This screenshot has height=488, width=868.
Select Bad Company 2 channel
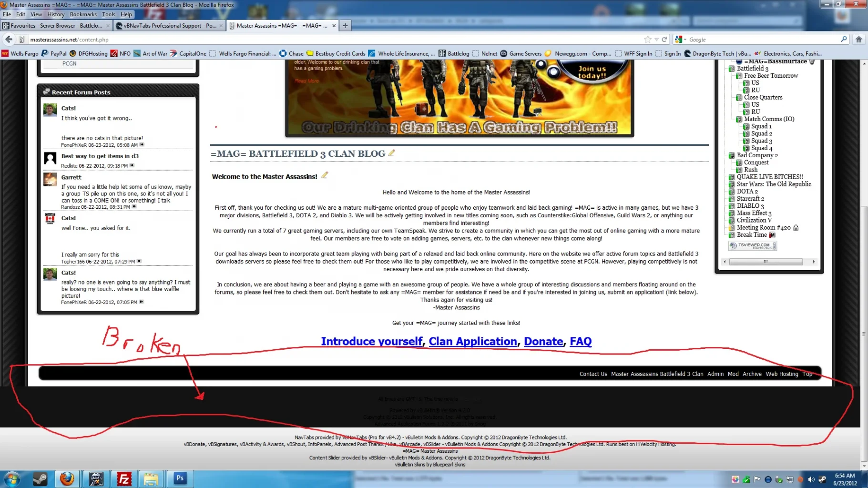click(x=757, y=155)
